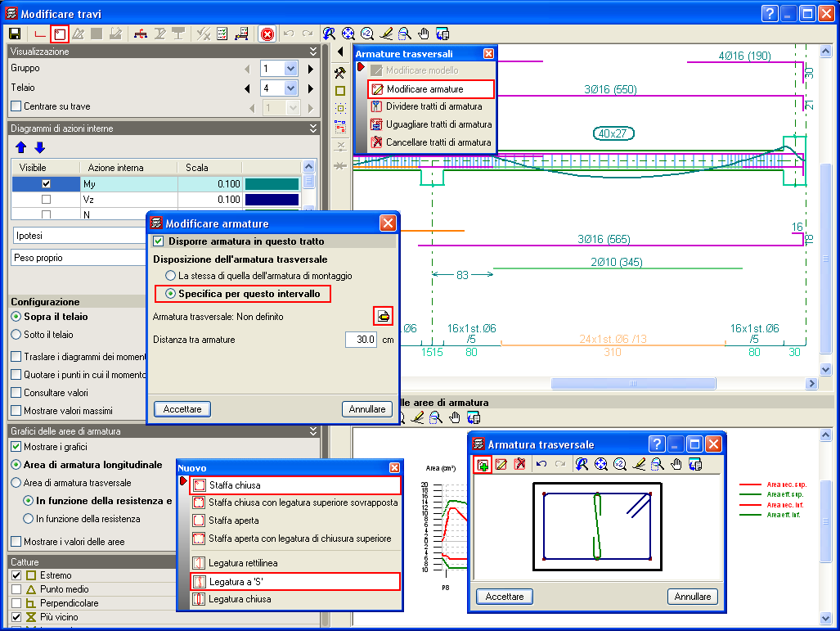Click Annullare in Modificare armature dialog
Image resolution: width=840 pixels, height=631 pixels.
pyautogui.click(x=367, y=409)
